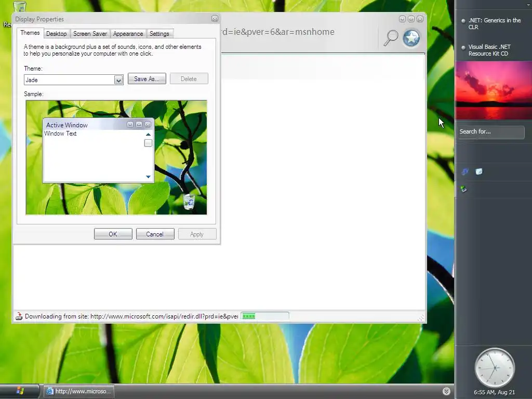Viewport: 532px width, 399px height.
Task: Click the red sunset slideshow thumbnail in sidebar
Action: [494, 90]
